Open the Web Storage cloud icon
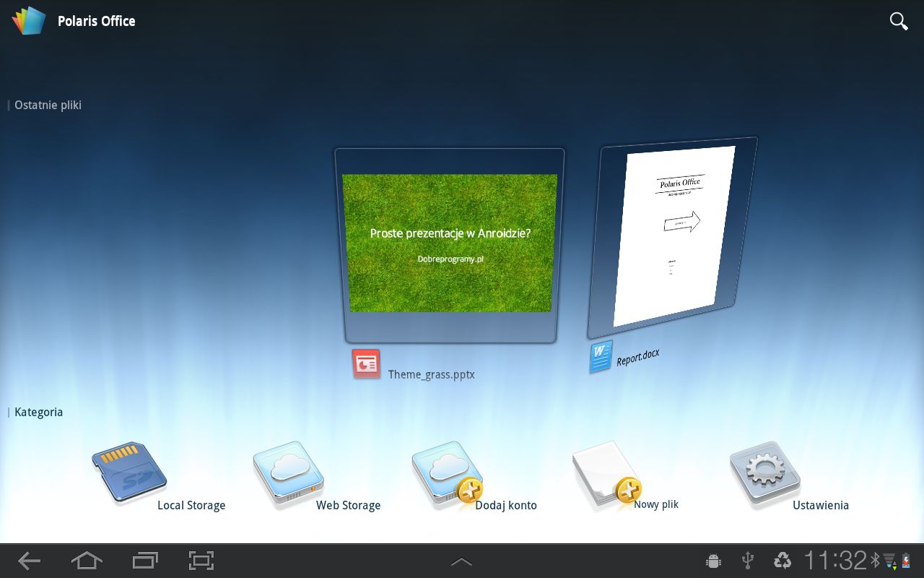 [289, 473]
